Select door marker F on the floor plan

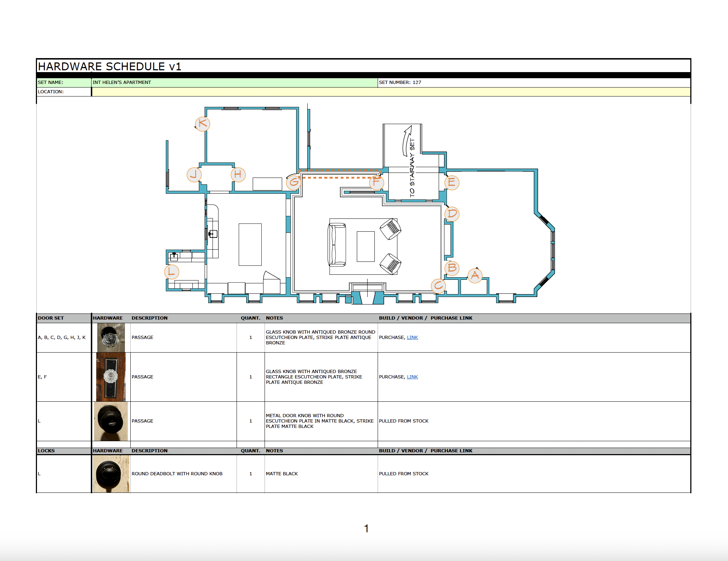click(x=377, y=183)
